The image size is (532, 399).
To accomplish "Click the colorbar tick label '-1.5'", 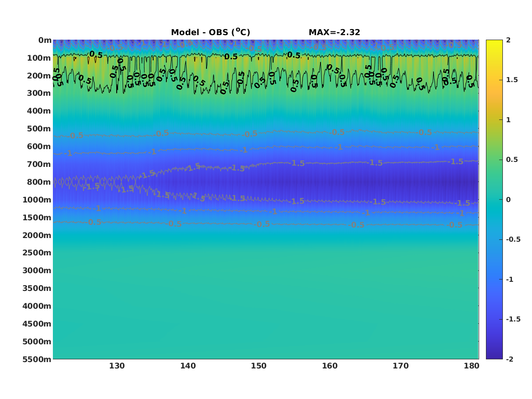I will 513,319.
